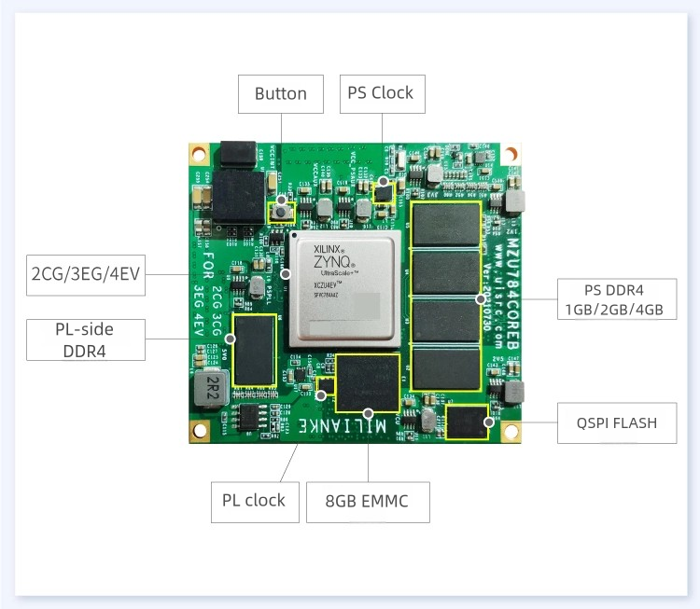Image resolution: width=700 pixels, height=609 pixels.
Task: Click the highlighted PL-side DDR4 chip
Action: [x=254, y=351]
